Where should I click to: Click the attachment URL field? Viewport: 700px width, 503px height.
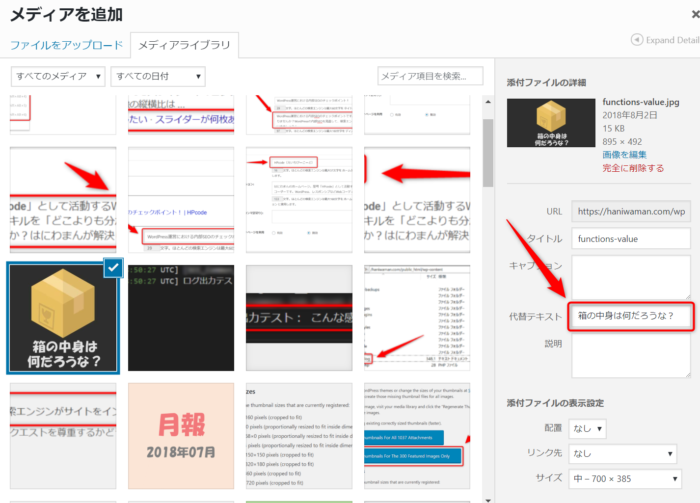point(630,211)
